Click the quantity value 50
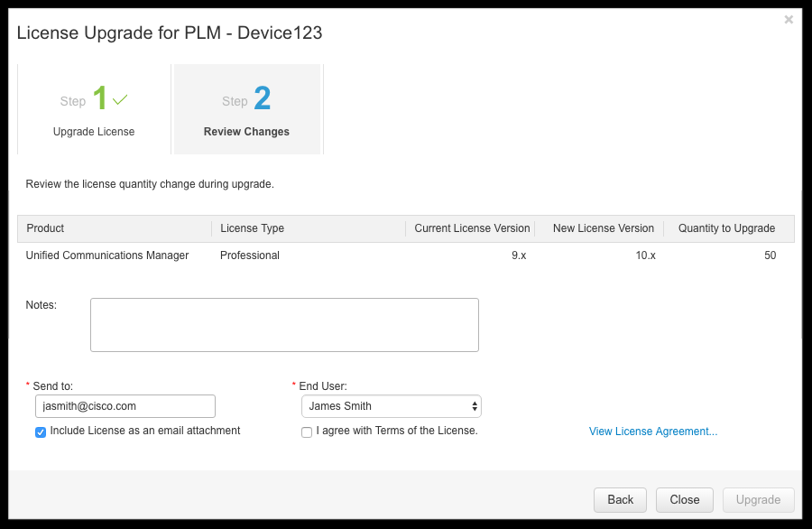This screenshot has height=529, width=812. coord(770,255)
